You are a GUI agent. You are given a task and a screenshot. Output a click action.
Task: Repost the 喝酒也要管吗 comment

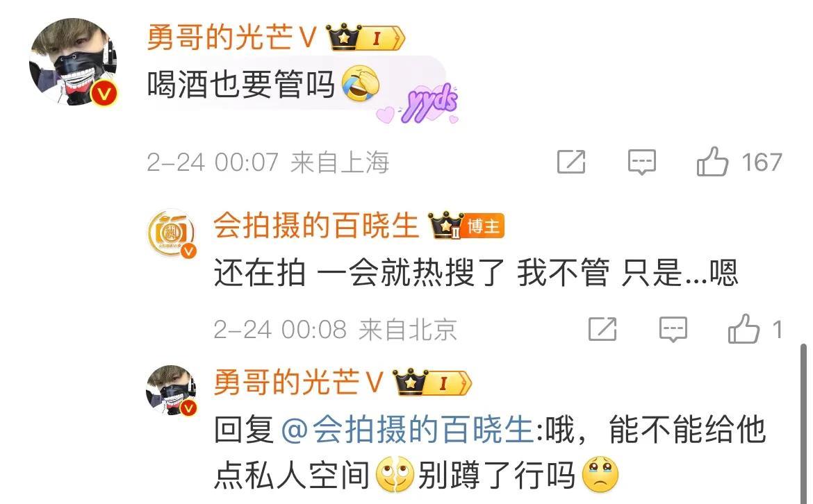click(x=571, y=162)
